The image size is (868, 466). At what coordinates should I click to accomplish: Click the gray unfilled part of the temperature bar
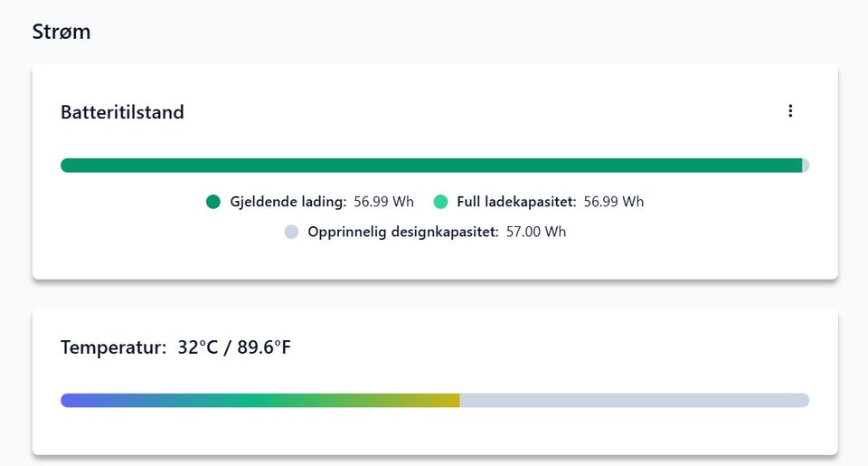pyautogui.click(x=633, y=400)
